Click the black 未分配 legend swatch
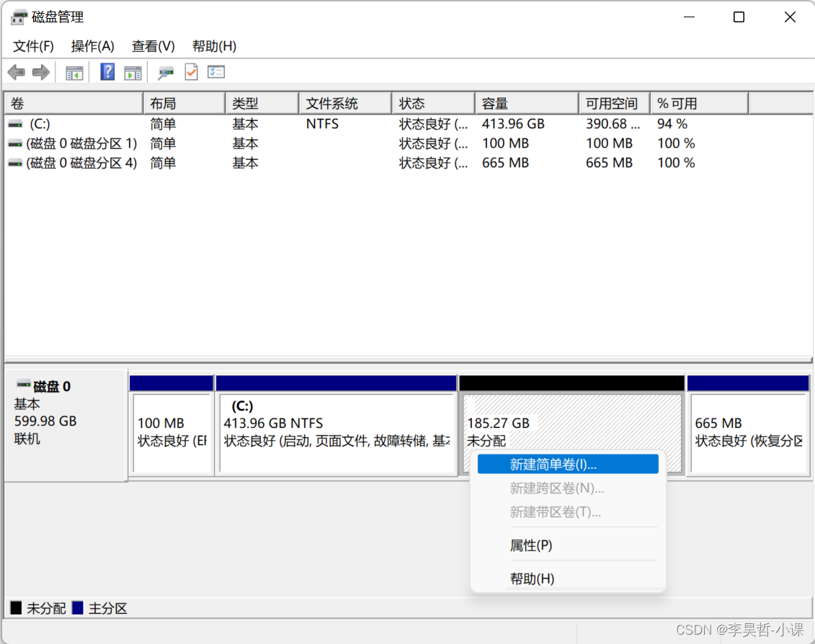Viewport: 815px width, 644px height. click(16, 608)
